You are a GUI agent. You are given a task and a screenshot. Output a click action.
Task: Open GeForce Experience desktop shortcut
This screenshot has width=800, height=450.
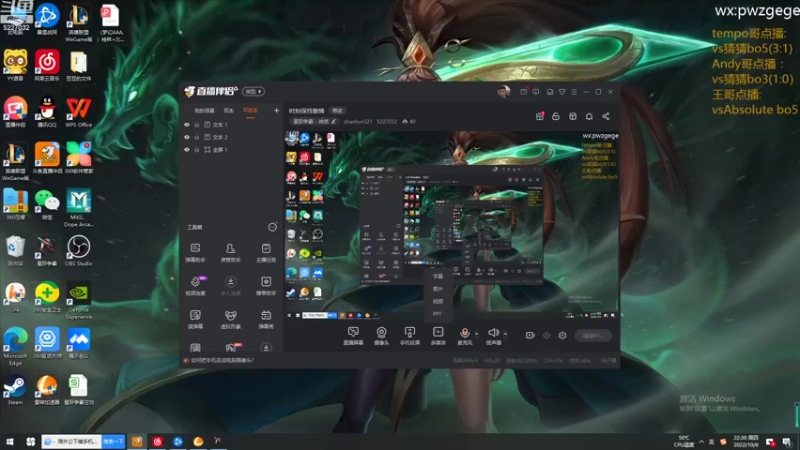click(78, 301)
